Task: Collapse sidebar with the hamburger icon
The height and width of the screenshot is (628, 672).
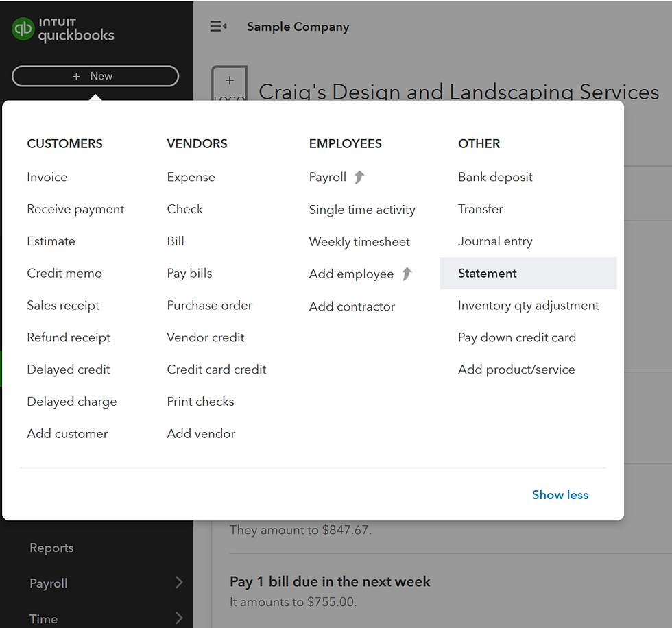Action: click(218, 27)
